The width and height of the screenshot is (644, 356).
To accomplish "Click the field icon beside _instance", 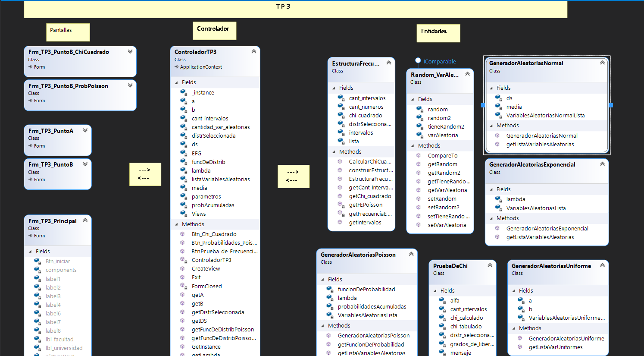I will [x=183, y=92].
